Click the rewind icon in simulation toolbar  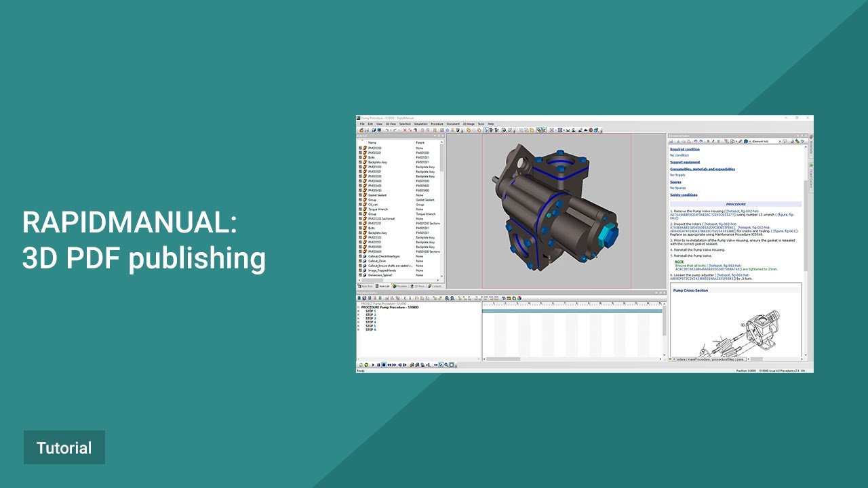click(x=389, y=365)
